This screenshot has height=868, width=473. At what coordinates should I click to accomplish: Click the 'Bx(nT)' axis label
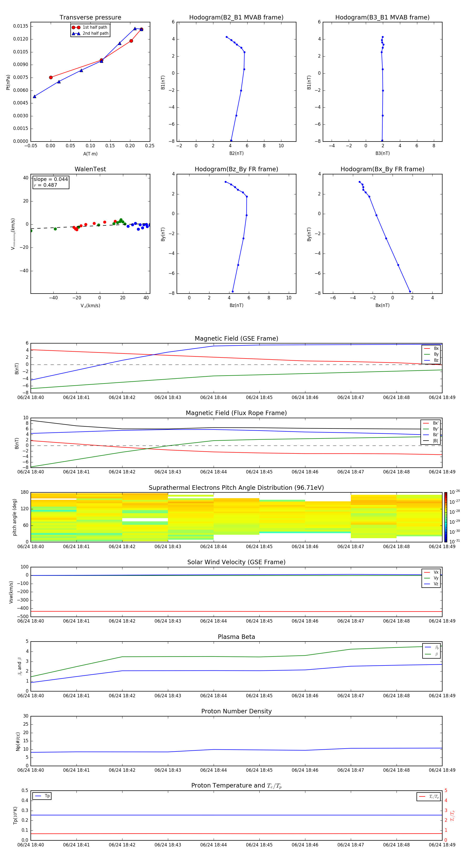[x=382, y=305]
